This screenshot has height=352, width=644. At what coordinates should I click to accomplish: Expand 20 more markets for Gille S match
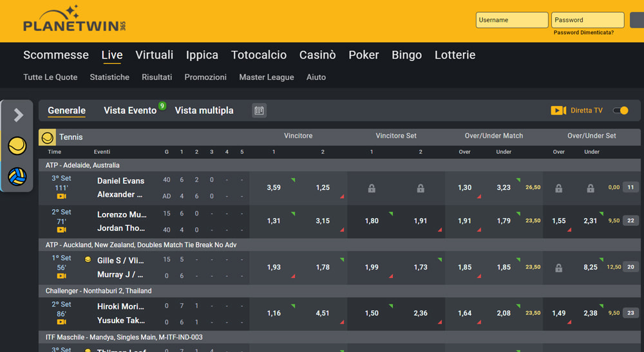pos(630,266)
